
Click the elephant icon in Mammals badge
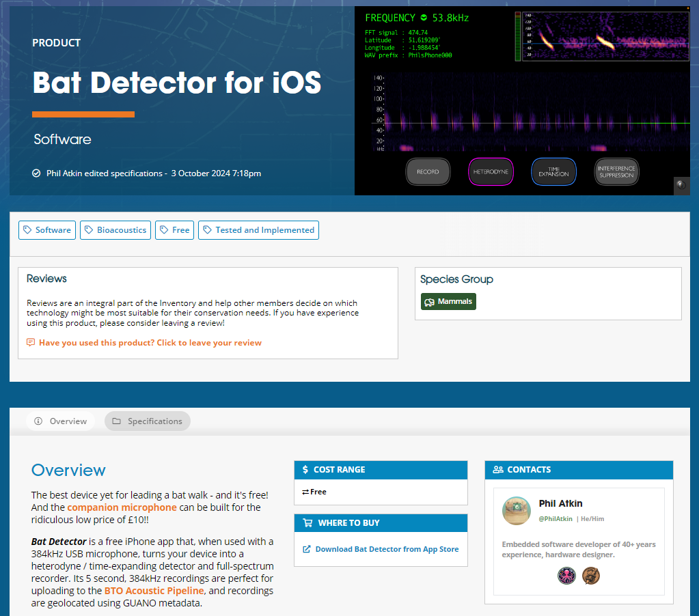click(x=429, y=302)
